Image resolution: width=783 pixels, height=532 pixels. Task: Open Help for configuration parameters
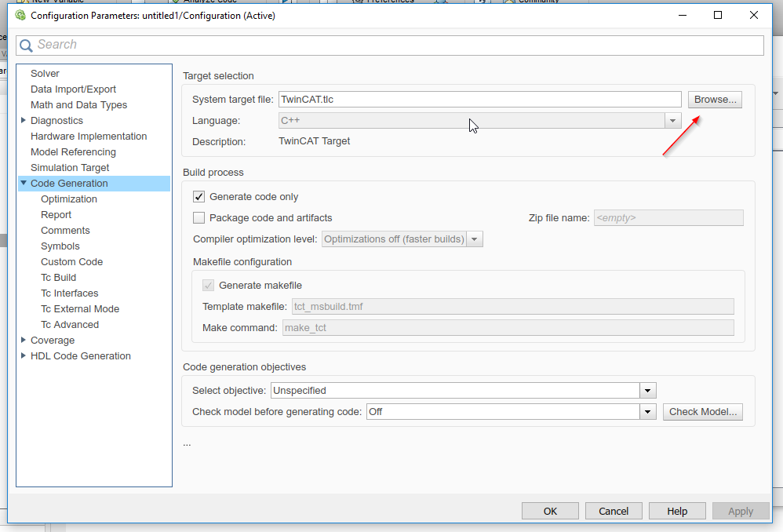coord(677,511)
